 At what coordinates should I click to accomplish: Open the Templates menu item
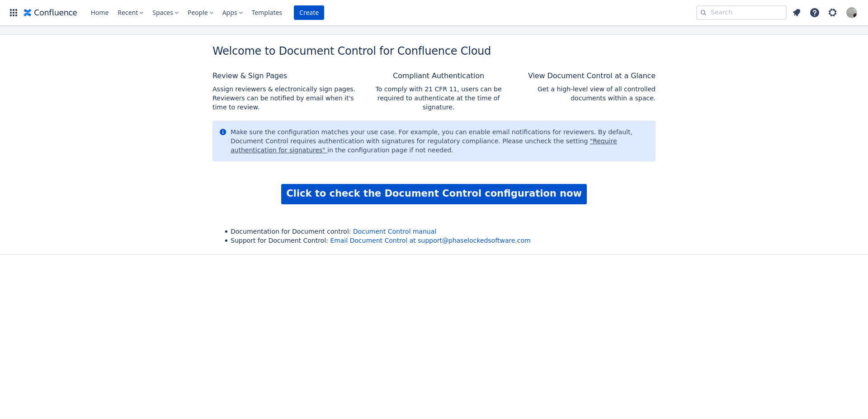[267, 13]
